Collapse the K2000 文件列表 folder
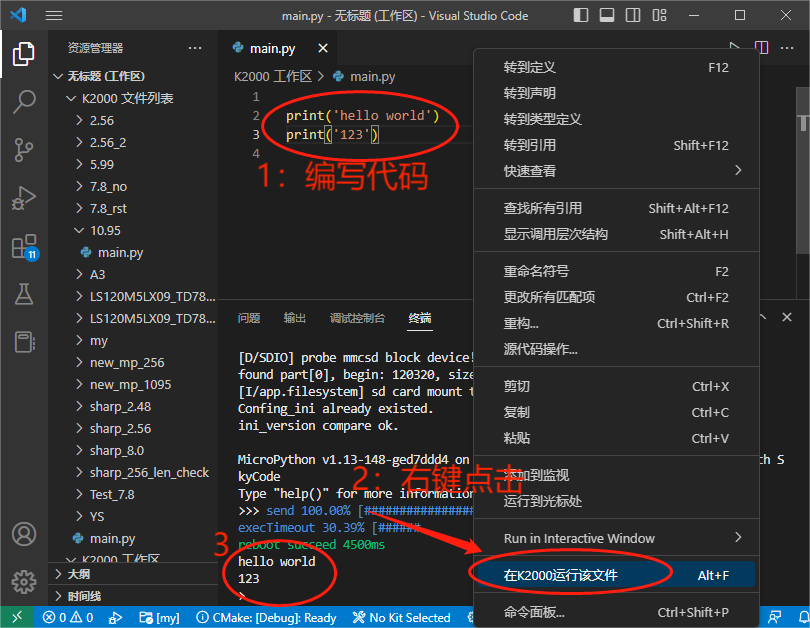The height and width of the screenshot is (628, 810). (133, 98)
